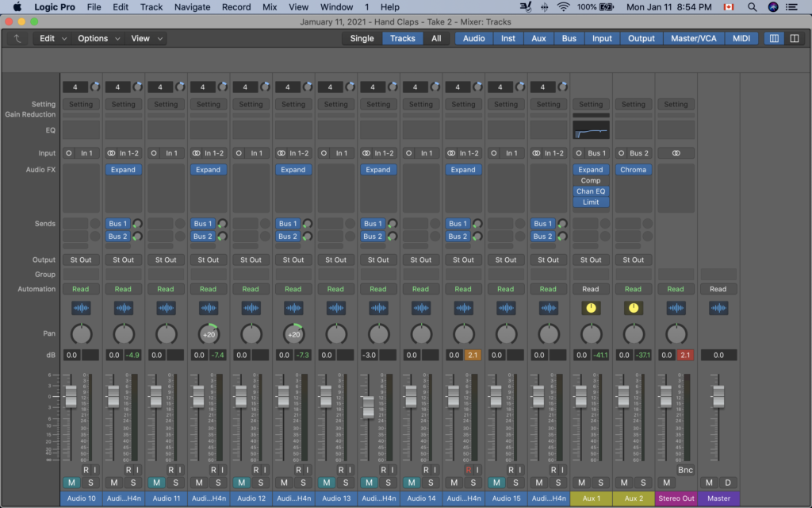This screenshot has height=508, width=812.
Task: Open the mixer Edit dropdown menu
Action: (x=53, y=38)
